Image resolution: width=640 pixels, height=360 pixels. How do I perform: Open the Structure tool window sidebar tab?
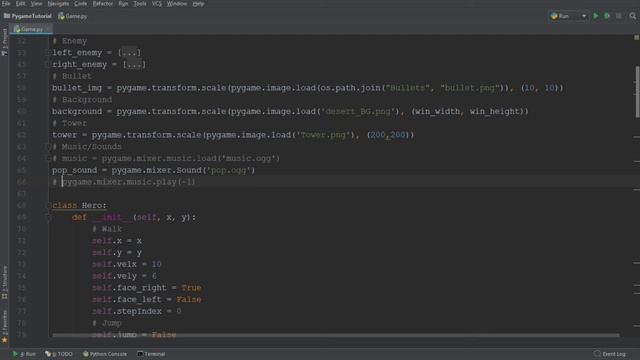click(4, 282)
